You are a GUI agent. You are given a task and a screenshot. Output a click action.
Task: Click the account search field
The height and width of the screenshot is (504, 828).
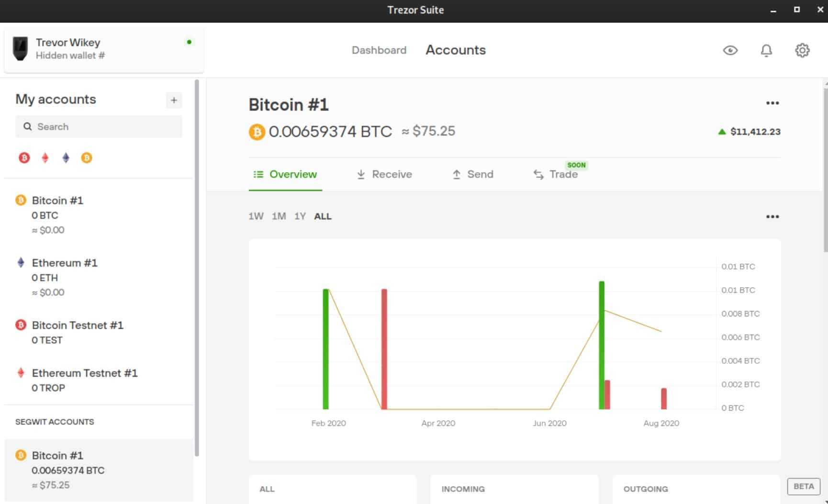(99, 127)
